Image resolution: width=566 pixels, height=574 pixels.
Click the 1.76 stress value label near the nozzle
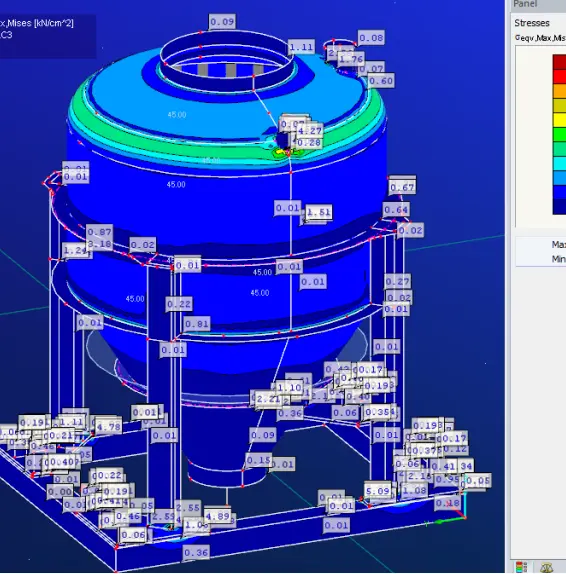[351, 59]
